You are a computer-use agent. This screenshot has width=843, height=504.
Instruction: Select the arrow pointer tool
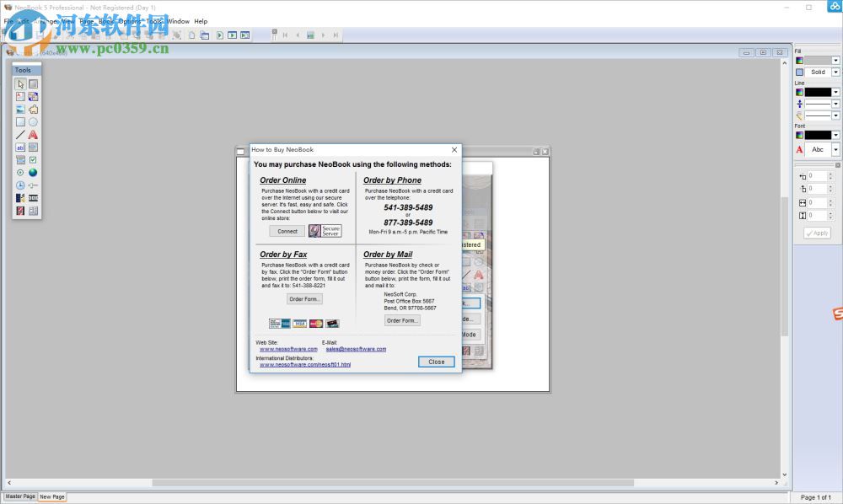[x=20, y=84]
